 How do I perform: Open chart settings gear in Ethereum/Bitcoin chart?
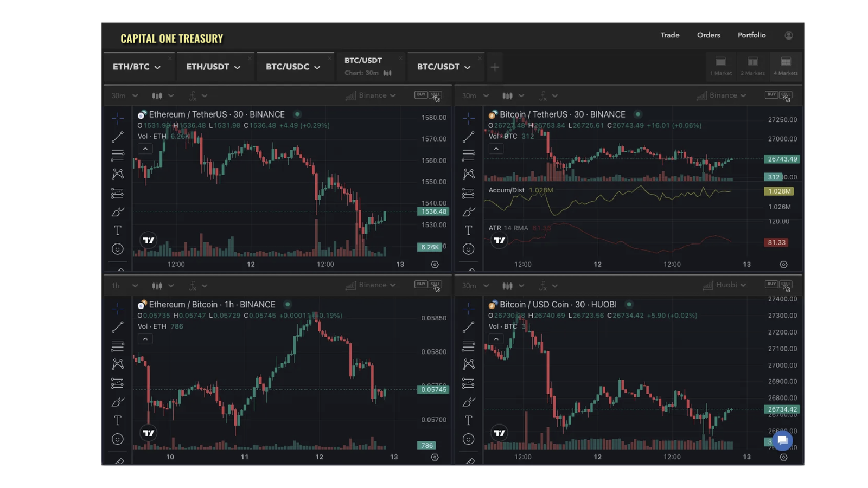435,457
